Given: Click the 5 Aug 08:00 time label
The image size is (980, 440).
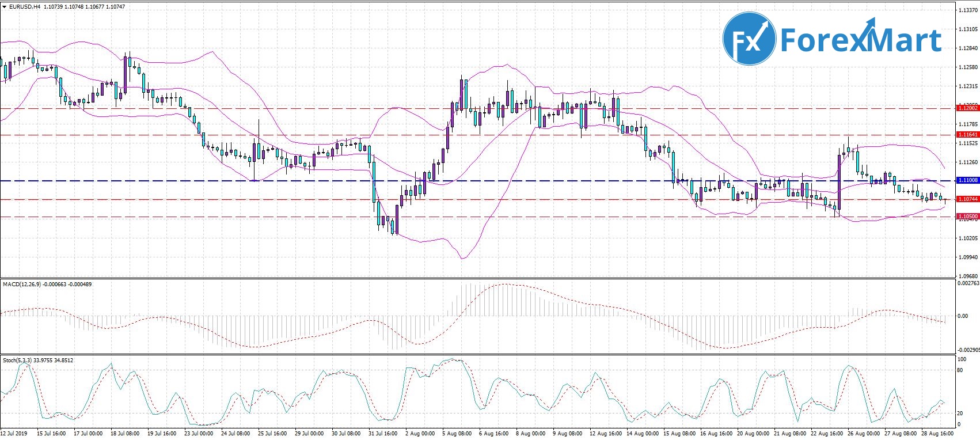Looking at the screenshot, I should [x=457, y=434].
